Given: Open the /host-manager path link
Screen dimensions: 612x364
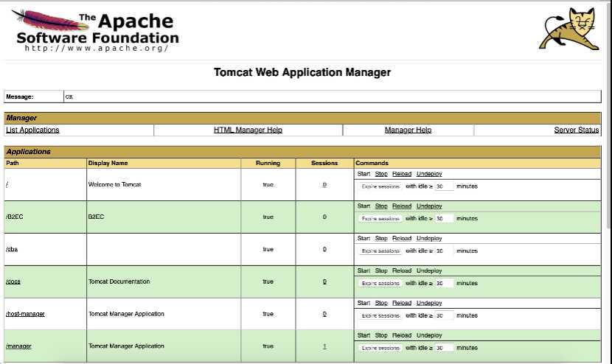Looking at the screenshot, I should pos(25,314).
